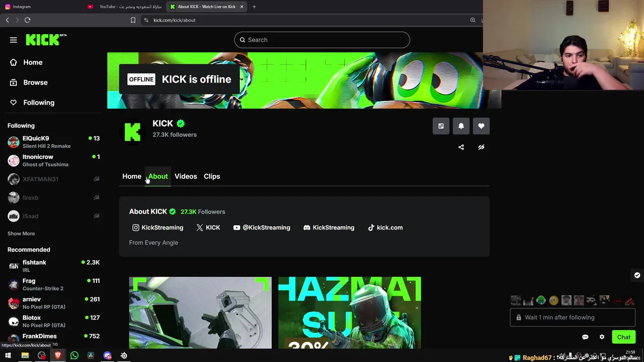Open the KICK X profile link
Image resolution: width=644 pixels, height=362 pixels.
[x=208, y=228]
